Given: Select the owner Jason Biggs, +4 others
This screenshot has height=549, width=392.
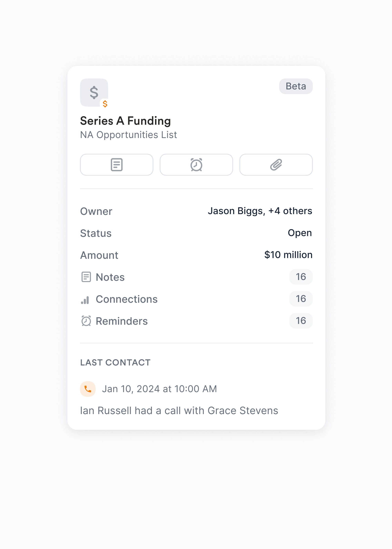Looking at the screenshot, I should 260,211.
